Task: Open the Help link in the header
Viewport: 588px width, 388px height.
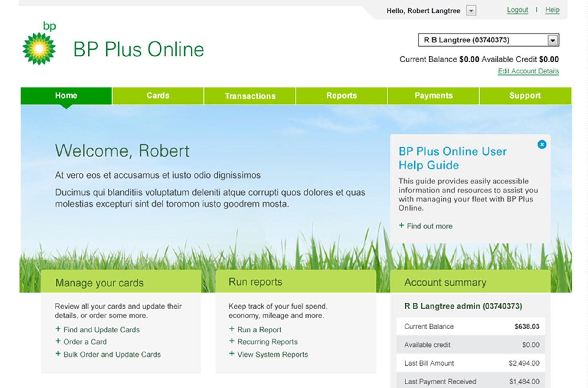Action: tap(552, 10)
